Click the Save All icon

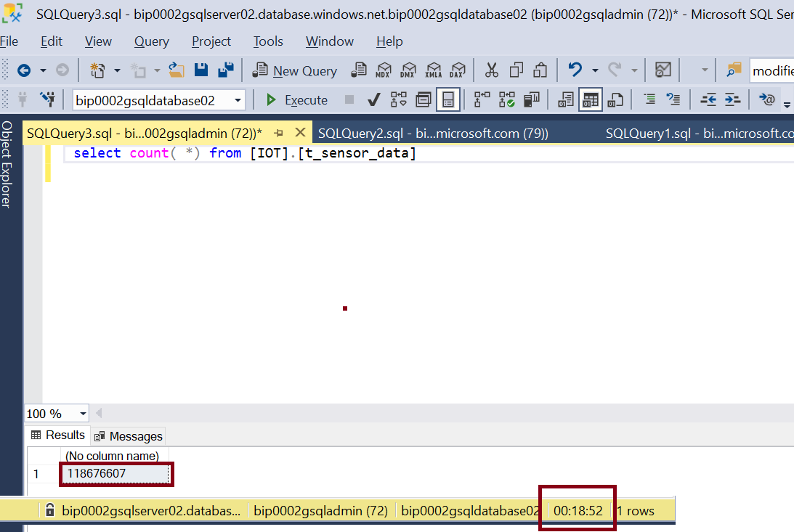226,70
